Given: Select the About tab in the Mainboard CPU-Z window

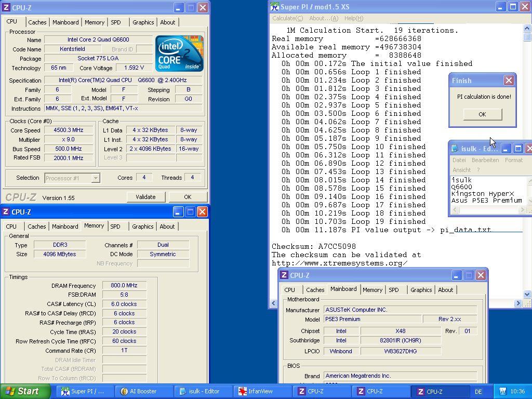Looking at the screenshot, I should pyautogui.click(x=445, y=290).
